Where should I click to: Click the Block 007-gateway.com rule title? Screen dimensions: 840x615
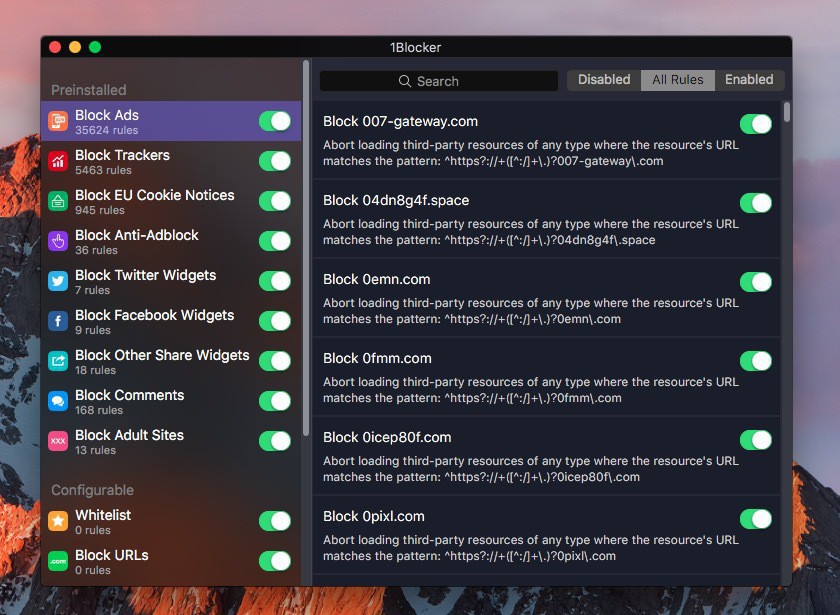[x=400, y=122]
